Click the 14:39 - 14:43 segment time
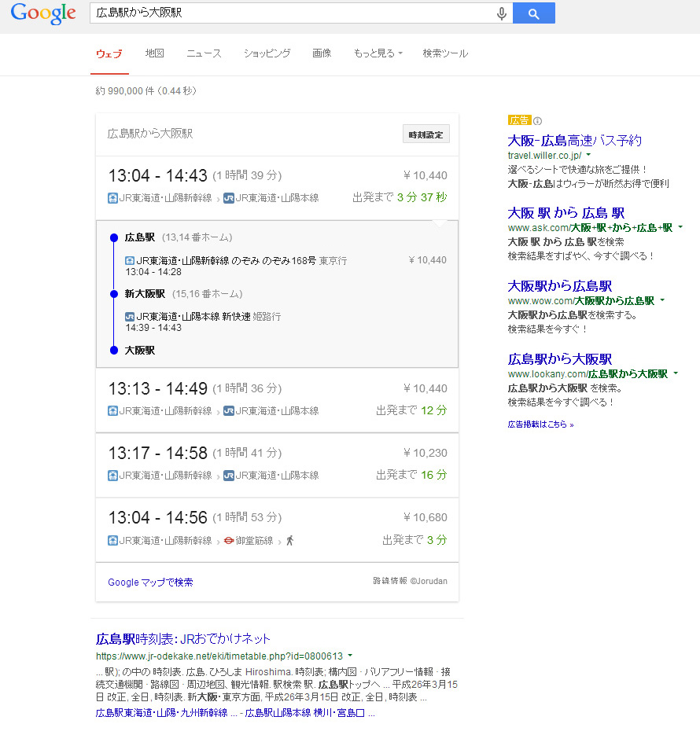 (153, 328)
